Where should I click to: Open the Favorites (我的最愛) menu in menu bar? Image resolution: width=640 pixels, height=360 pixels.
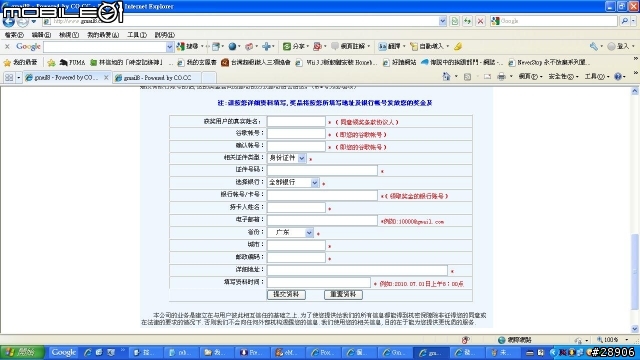[x=103, y=35]
